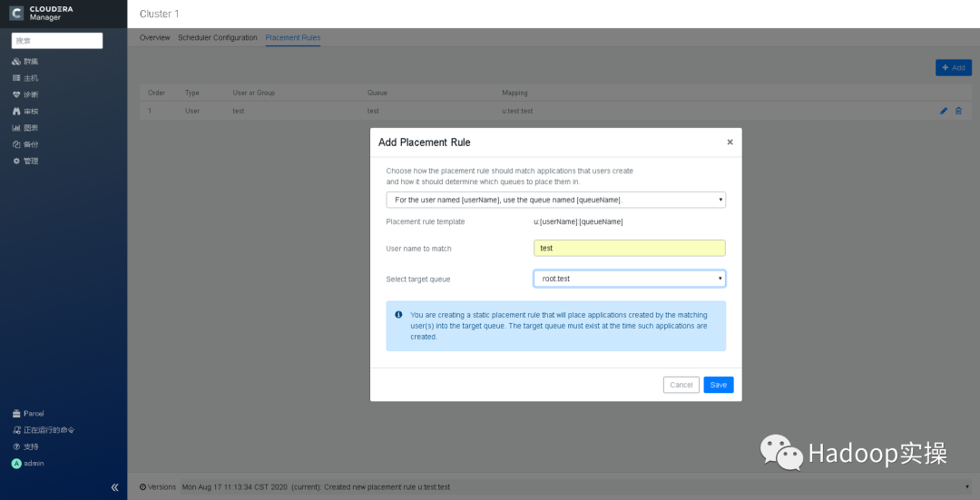Click the Mapping column header
The height and width of the screenshot is (500, 980).
pos(514,93)
